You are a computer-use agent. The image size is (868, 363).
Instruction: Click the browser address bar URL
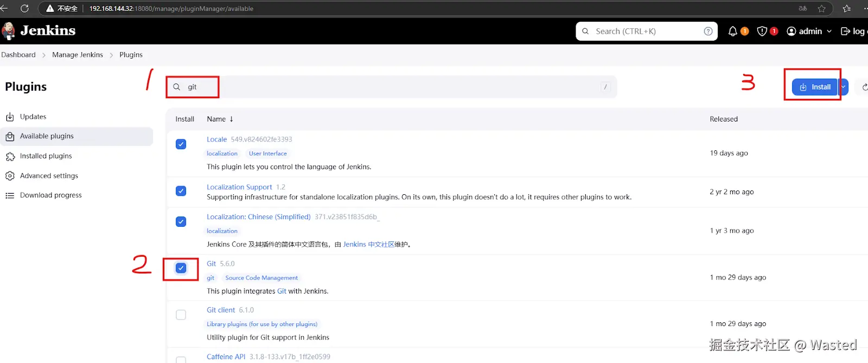[171, 9]
